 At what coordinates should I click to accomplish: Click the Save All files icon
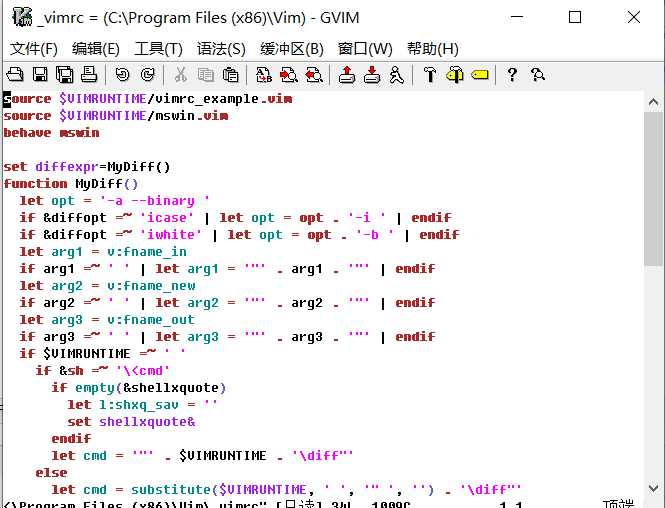pyautogui.click(x=64, y=75)
